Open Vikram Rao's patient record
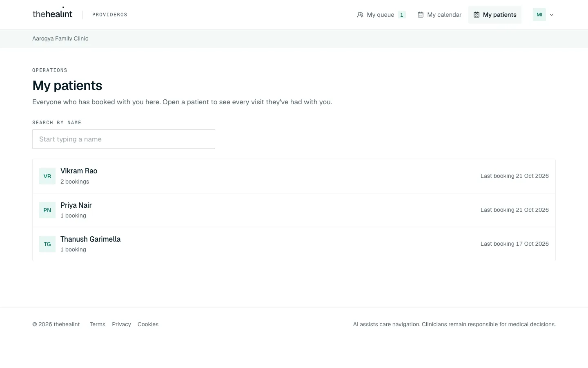This screenshot has height=368, width=588. pos(294,176)
